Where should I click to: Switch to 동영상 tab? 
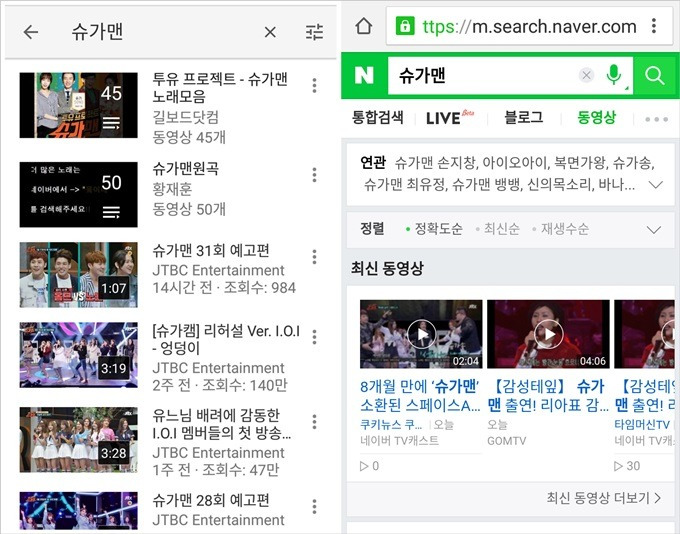click(597, 118)
